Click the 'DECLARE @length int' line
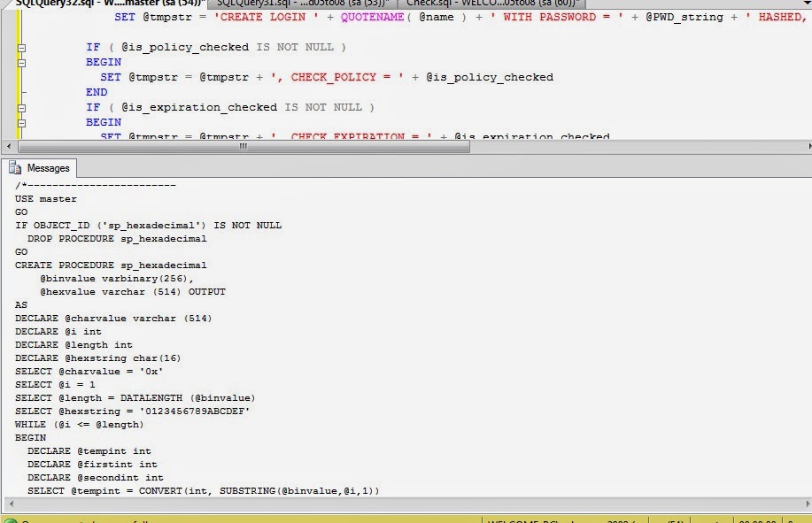The width and height of the screenshot is (812, 523). (x=73, y=345)
